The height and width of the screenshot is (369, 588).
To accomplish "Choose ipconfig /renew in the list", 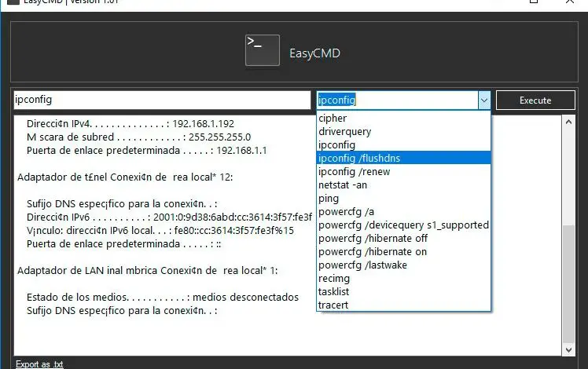I will (x=403, y=172).
